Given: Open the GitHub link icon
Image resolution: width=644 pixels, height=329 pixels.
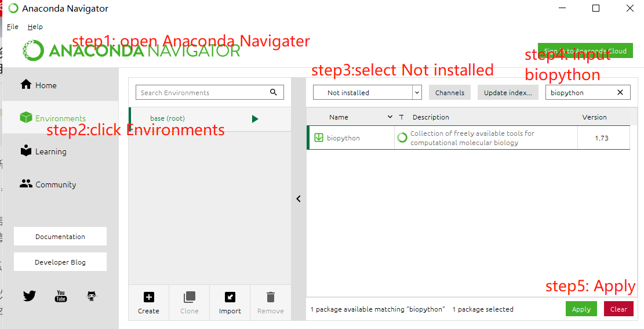Looking at the screenshot, I should coord(92,296).
